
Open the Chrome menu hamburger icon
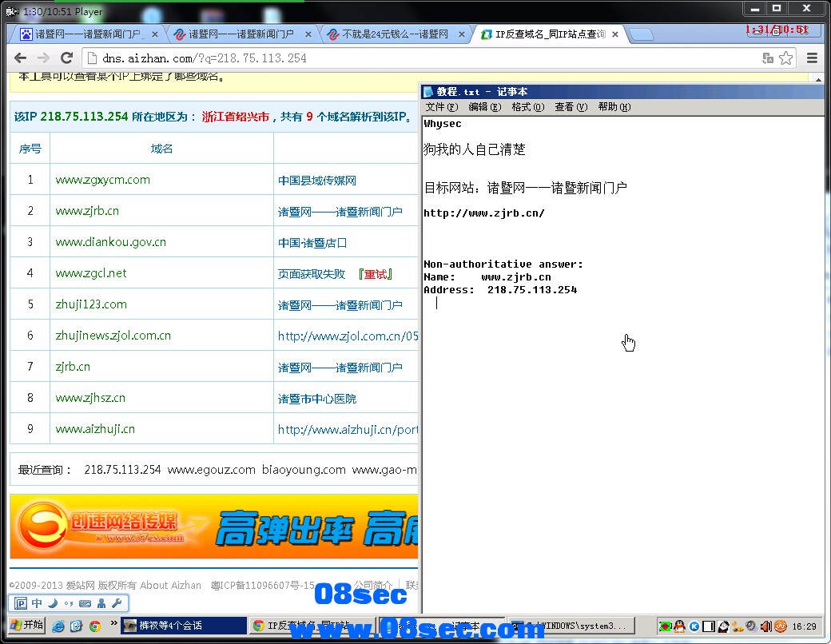point(812,58)
